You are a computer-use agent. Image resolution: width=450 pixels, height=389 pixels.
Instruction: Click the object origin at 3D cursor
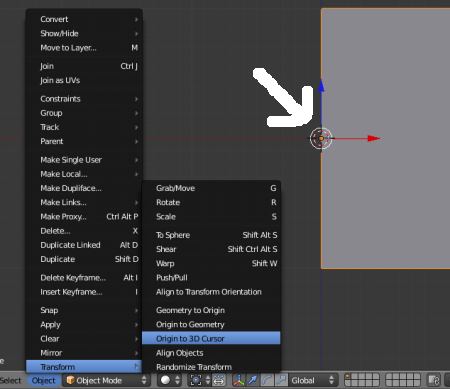tap(321, 138)
